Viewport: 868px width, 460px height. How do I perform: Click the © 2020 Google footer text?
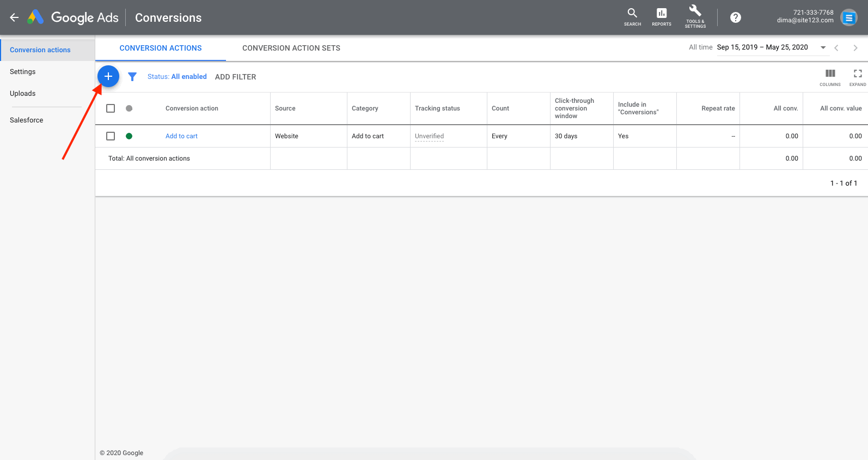pos(121,453)
